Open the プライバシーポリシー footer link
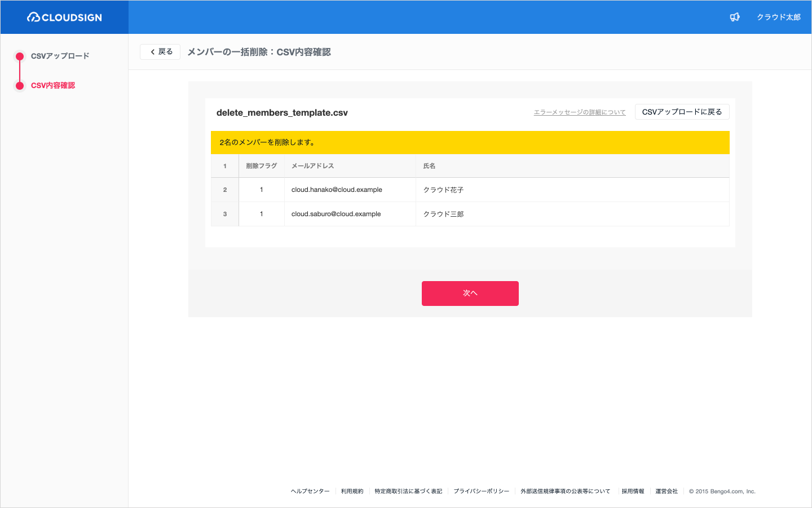812x508 pixels. click(x=481, y=491)
